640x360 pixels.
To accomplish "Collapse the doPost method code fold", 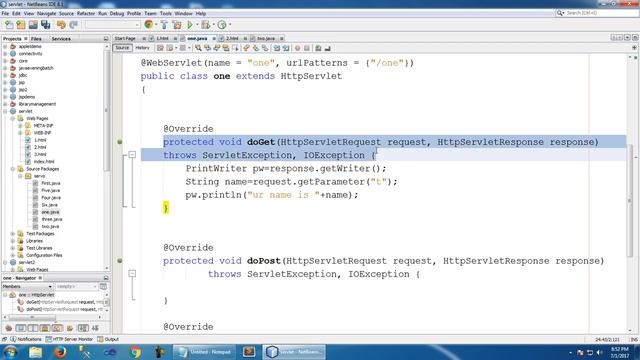I will pos(132,273).
